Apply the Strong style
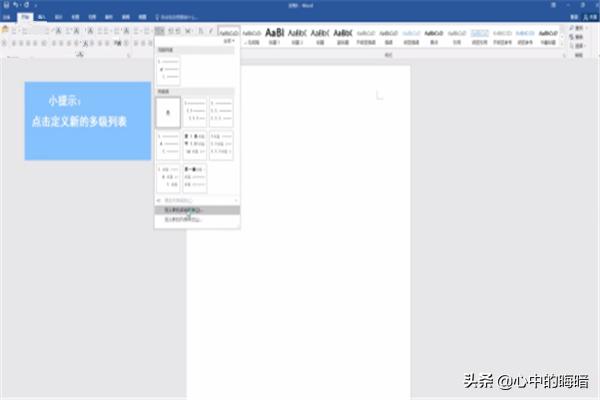The image size is (600, 400). 434,37
